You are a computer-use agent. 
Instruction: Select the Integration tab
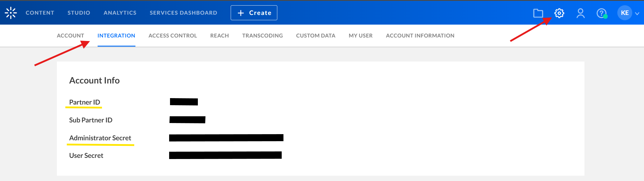[116, 36]
